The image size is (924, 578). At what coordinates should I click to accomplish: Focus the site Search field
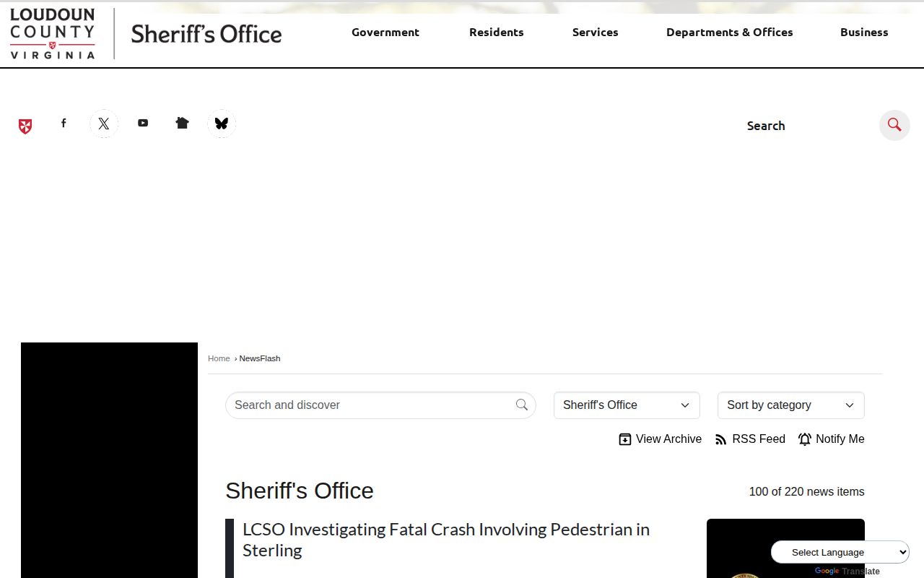click(x=808, y=126)
